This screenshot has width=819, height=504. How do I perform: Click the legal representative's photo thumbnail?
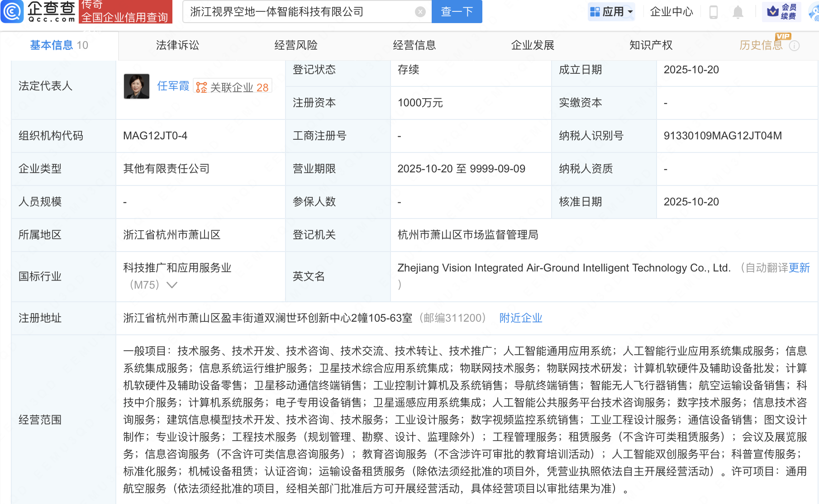click(x=137, y=86)
